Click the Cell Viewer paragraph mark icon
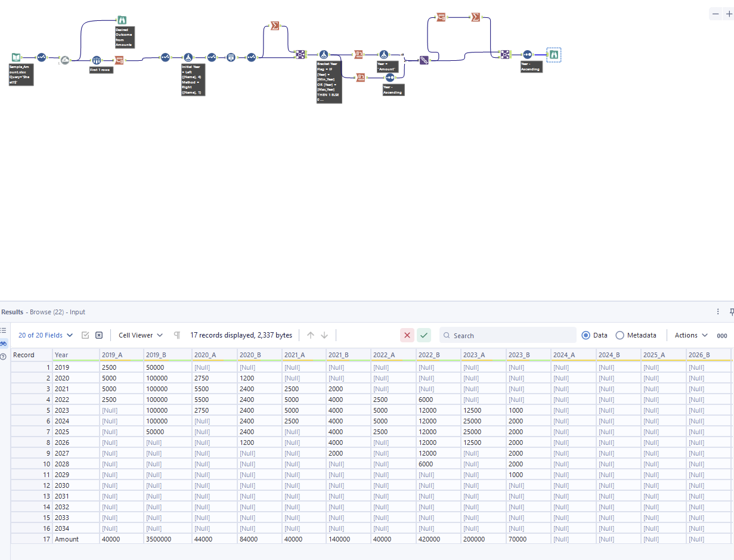Screen dimensions: 734x560 [177, 335]
